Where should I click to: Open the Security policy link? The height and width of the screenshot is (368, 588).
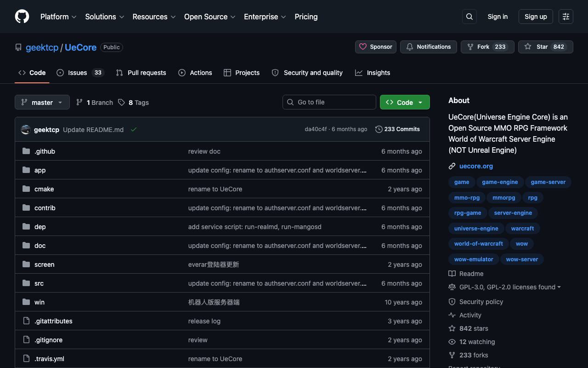(x=476, y=302)
